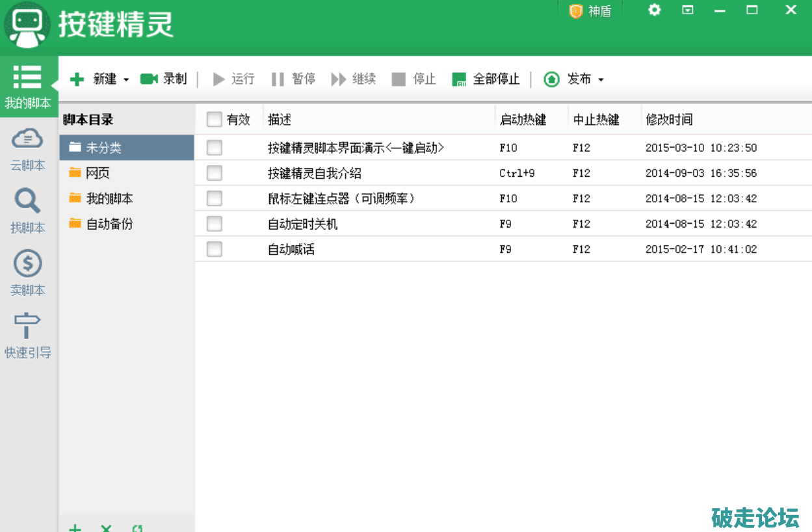The height and width of the screenshot is (532, 812).
Task: Click the 找脚本 magnifier icon
Action: [27, 201]
